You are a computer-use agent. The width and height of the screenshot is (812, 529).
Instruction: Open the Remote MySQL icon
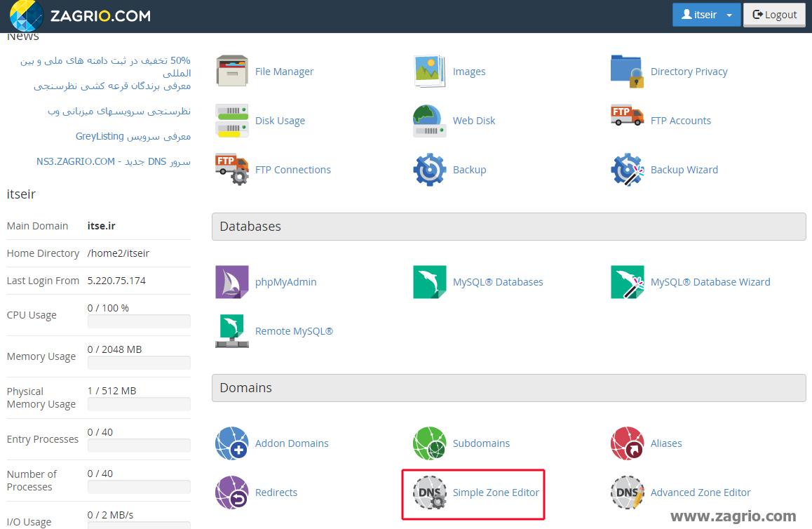point(232,331)
